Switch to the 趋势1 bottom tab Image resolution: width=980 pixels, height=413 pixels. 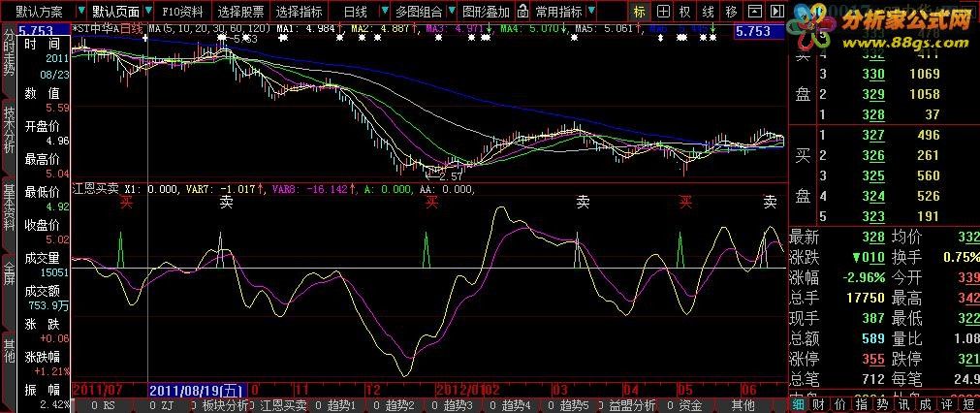tap(337, 405)
